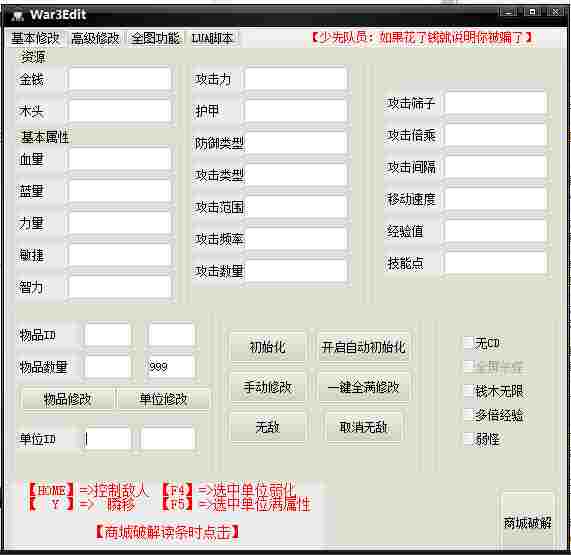Screen dimensions: 571x555
Task: Switch to the 基本修改 tab
Action: click(x=35, y=38)
